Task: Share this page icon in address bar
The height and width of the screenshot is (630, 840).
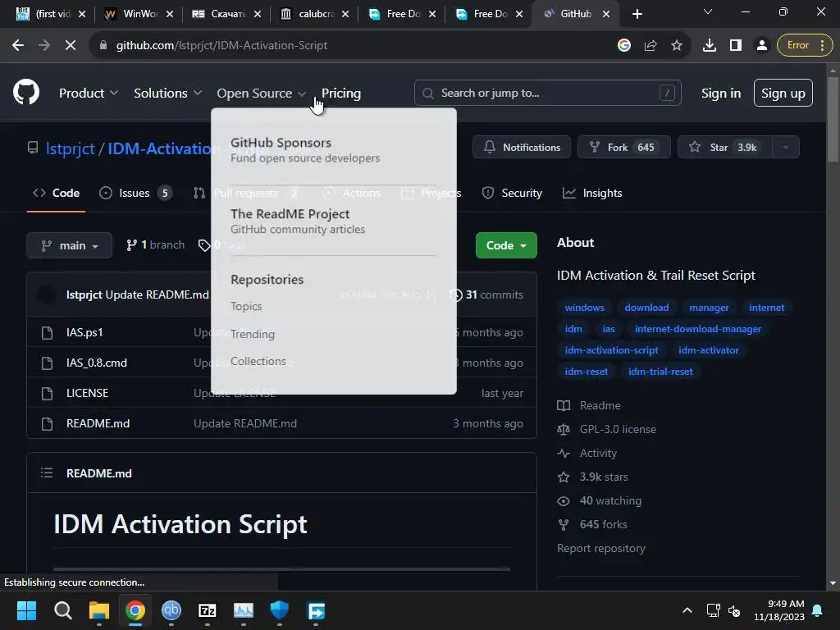Action: (651, 46)
